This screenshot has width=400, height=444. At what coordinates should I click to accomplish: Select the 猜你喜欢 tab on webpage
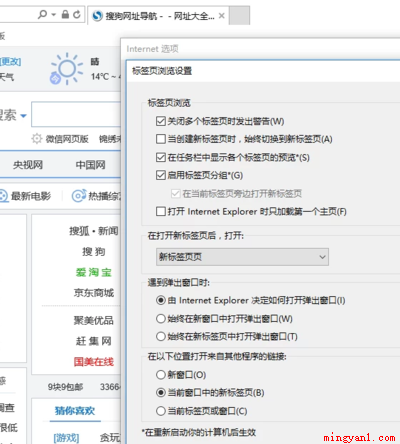(75, 410)
